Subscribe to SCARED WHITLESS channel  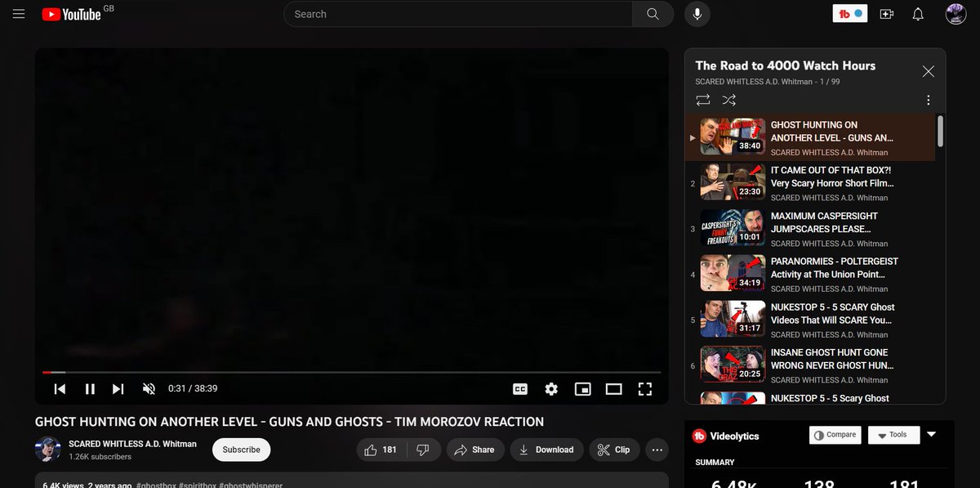click(x=241, y=450)
